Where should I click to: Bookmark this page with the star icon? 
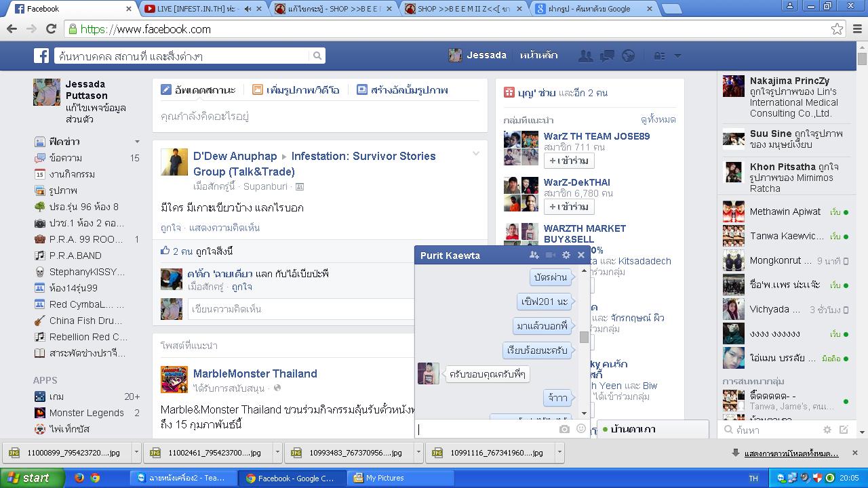point(837,29)
